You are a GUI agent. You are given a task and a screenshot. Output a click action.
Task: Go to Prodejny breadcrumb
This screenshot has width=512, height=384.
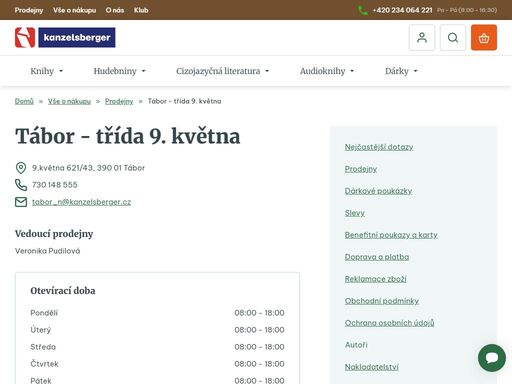point(119,101)
